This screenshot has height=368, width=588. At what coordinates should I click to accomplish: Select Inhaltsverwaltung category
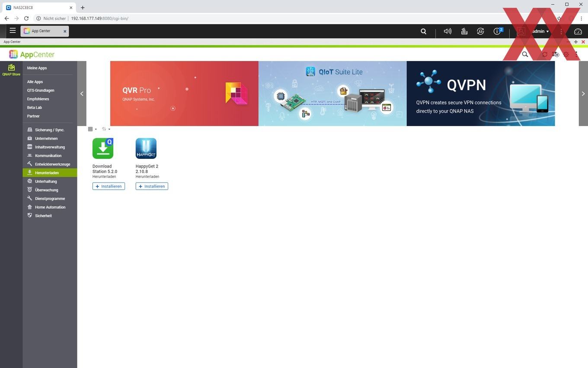click(50, 147)
